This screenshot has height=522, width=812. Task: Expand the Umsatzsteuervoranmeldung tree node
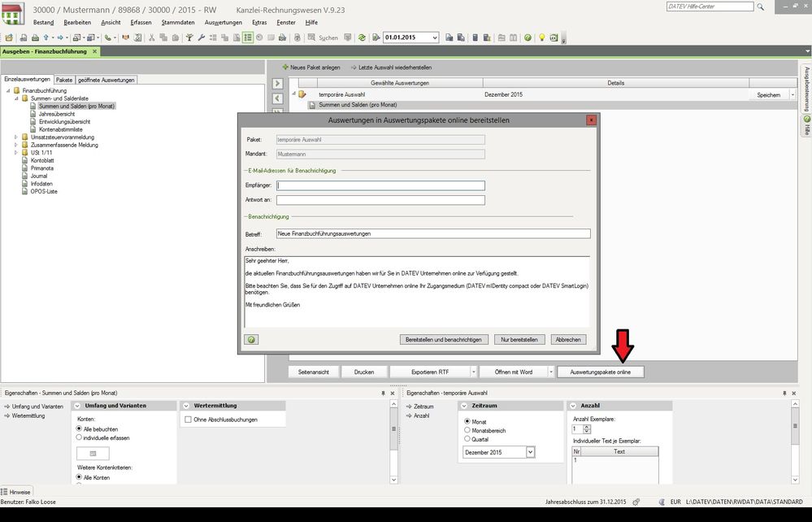click(x=15, y=137)
